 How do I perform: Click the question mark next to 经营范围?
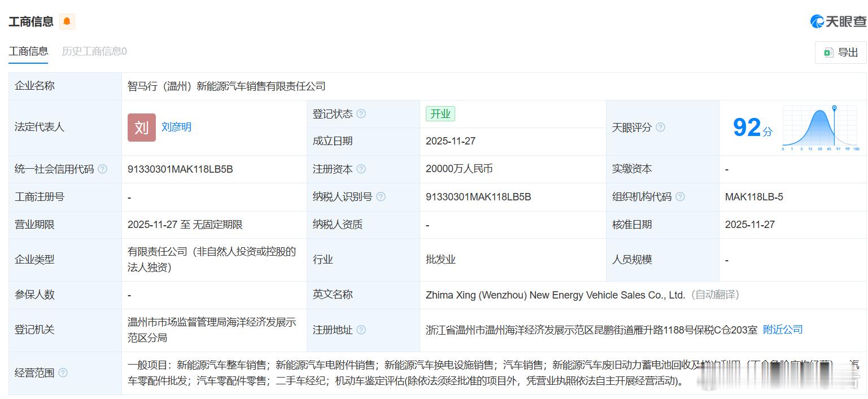coord(62,372)
